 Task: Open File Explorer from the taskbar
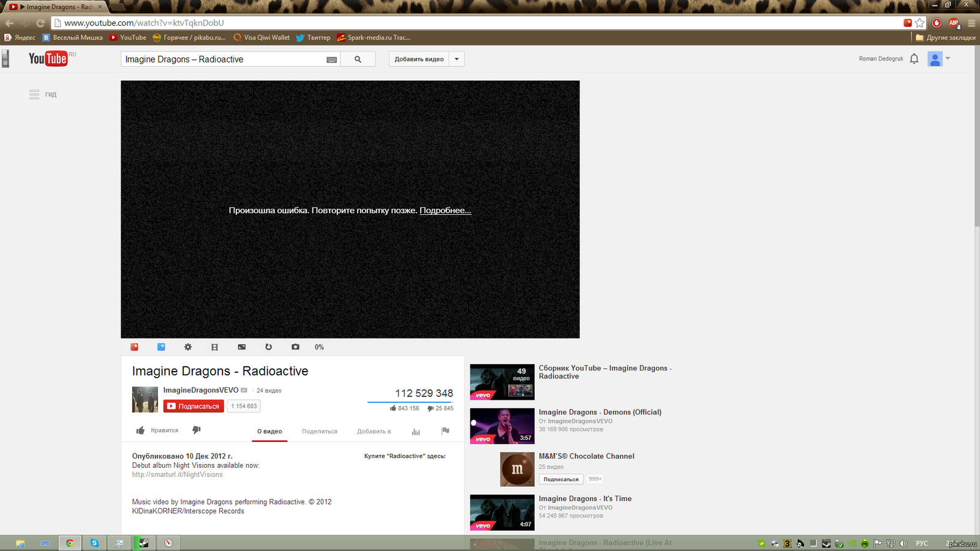20,543
